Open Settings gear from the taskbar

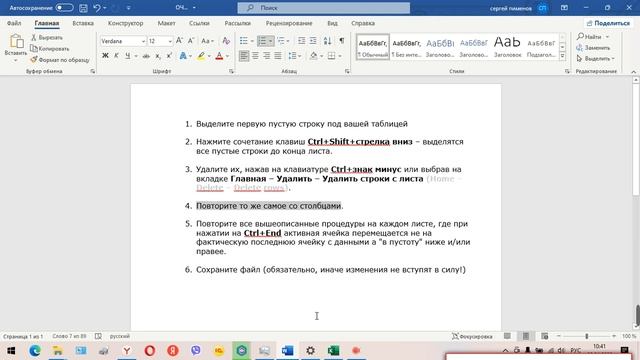pos(310,351)
